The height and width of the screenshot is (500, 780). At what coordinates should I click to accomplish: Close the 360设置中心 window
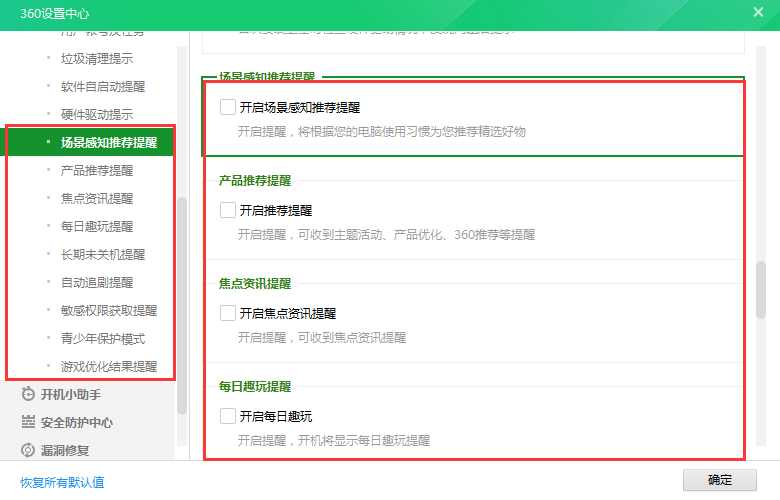(758, 12)
